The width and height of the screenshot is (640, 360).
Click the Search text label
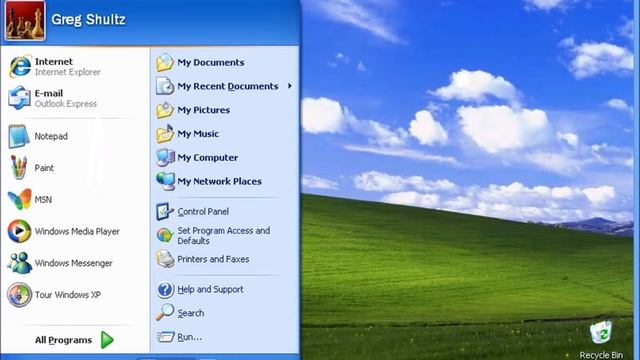[191, 313]
